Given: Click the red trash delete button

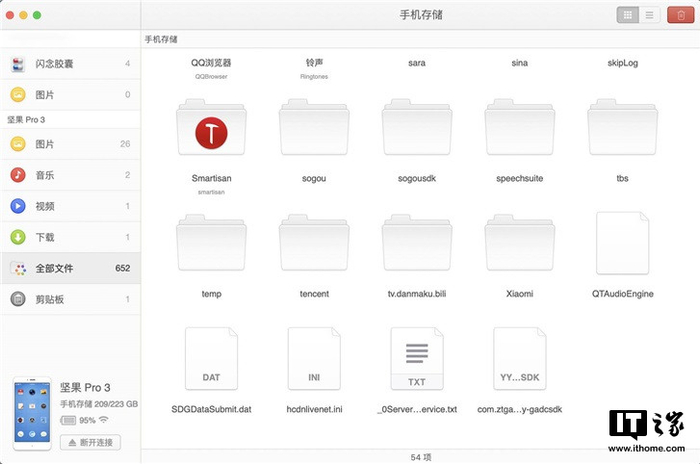Looking at the screenshot, I should [680, 15].
